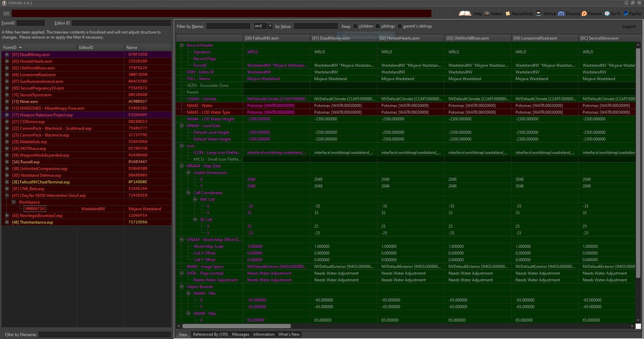Focus the Filter by filename field
The width and height of the screenshot is (644, 339).
tap(105, 334)
